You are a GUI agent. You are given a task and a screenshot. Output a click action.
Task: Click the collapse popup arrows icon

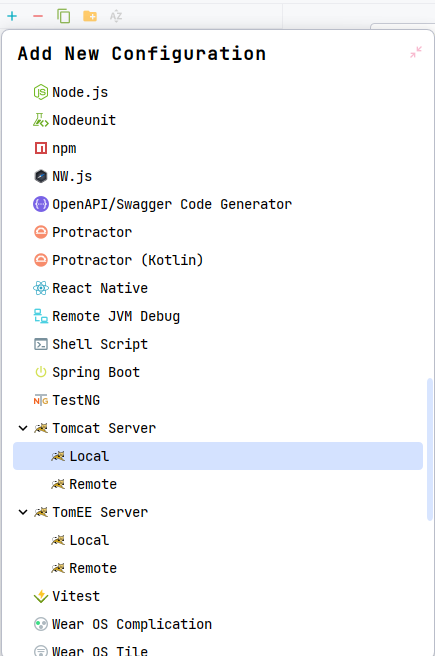click(x=416, y=52)
